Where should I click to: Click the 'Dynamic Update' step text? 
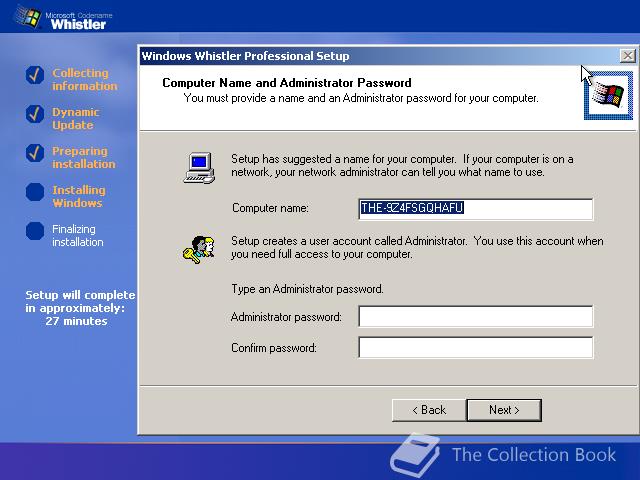coord(76,118)
